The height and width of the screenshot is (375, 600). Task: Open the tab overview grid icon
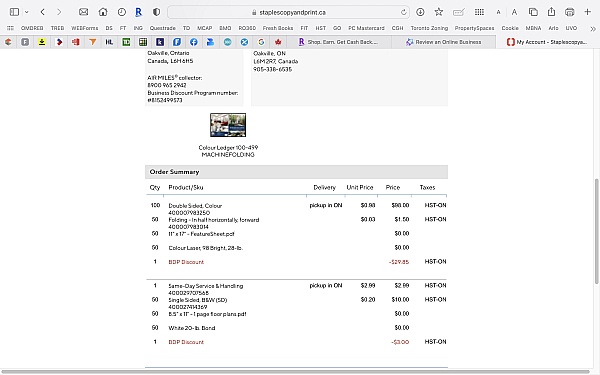479,12
